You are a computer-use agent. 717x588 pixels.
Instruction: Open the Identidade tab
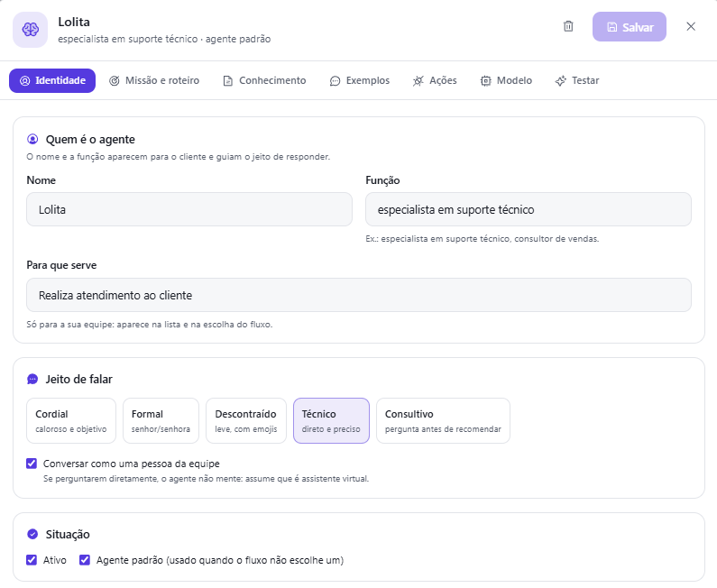pos(52,80)
